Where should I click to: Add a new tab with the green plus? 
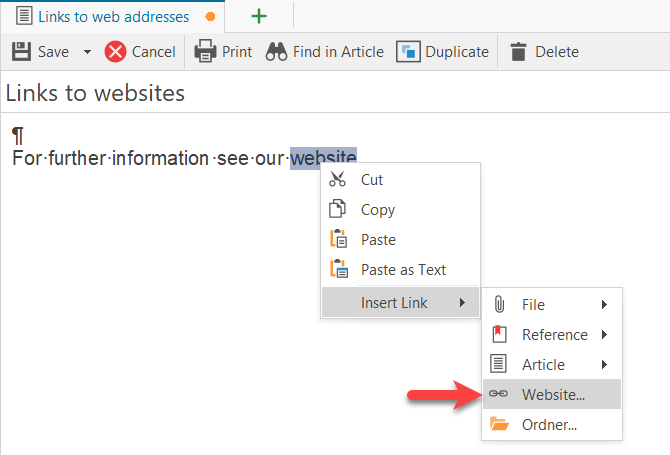click(259, 16)
